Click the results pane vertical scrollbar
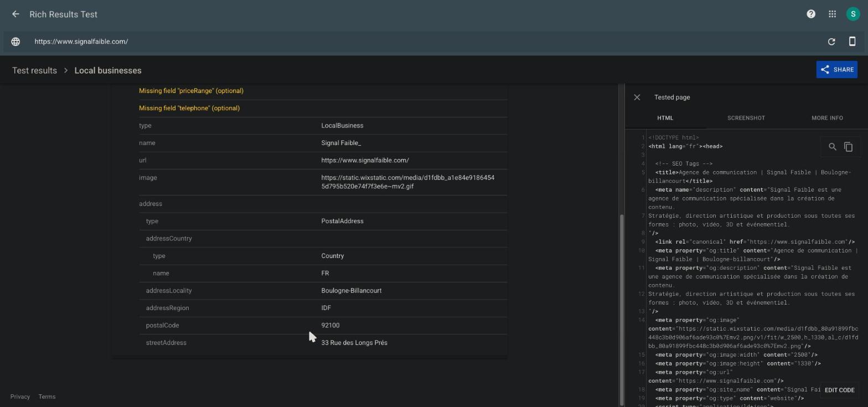Screen dimensions: 868x407 click(621, 310)
